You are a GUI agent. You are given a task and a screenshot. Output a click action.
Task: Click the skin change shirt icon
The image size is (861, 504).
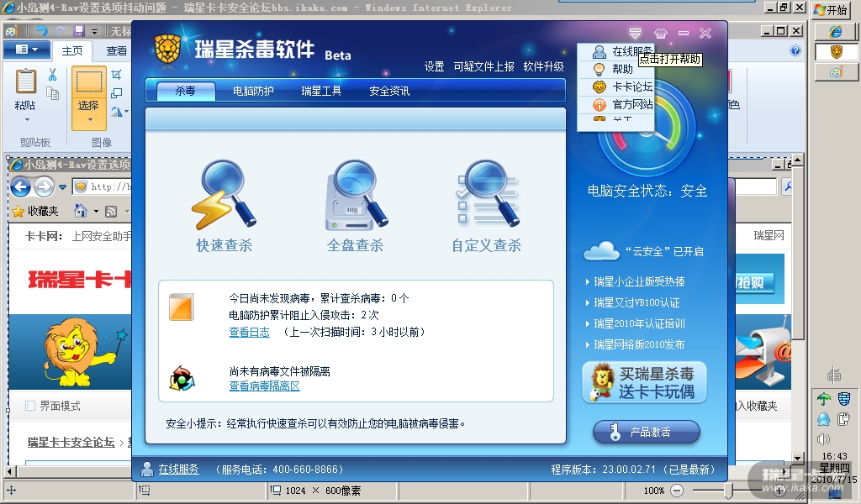pyautogui.click(x=661, y=34)
